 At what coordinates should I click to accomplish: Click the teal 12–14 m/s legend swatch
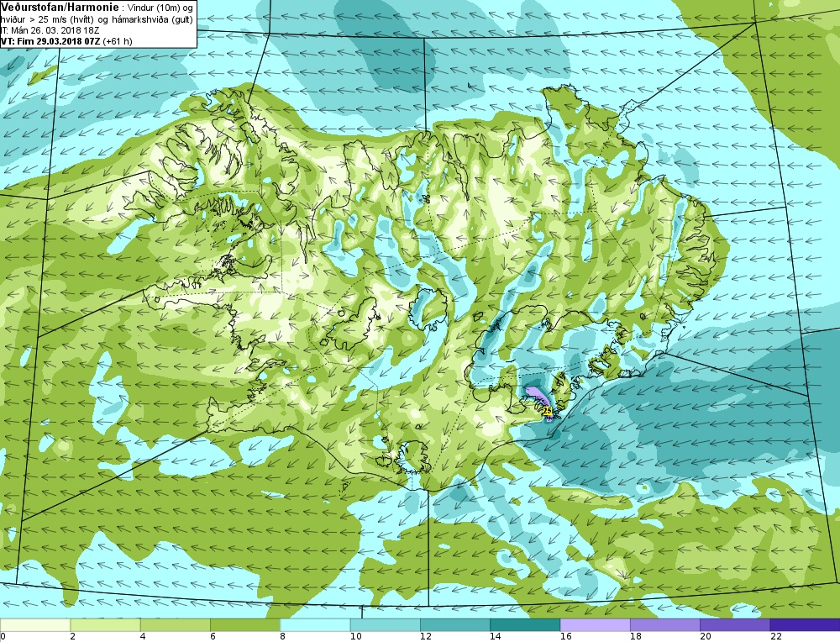coord(454,625)
